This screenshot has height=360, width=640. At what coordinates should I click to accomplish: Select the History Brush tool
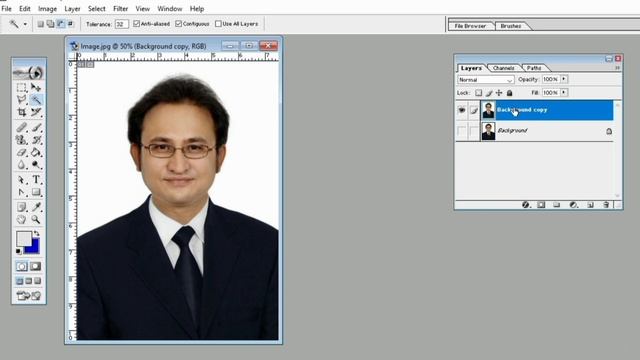point(36,140)
